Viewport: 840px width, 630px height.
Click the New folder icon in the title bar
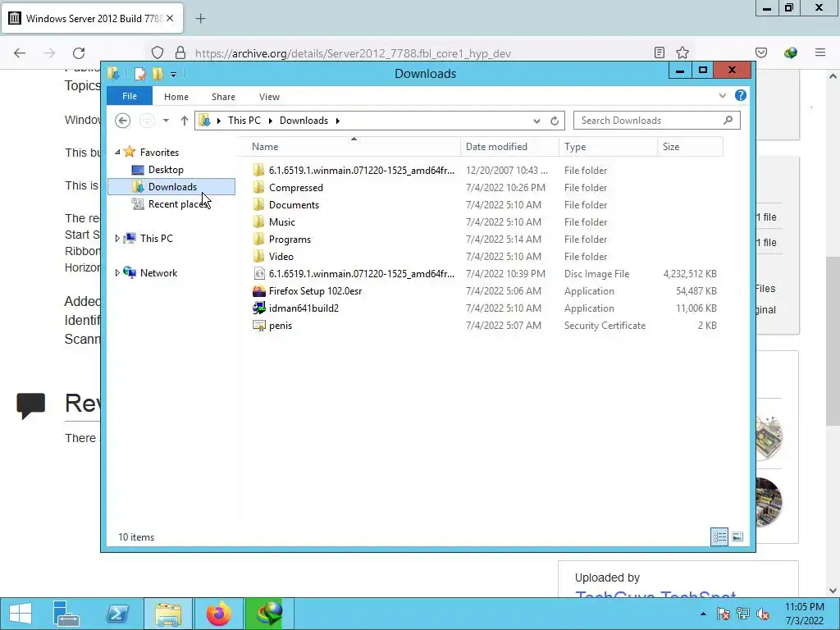[157, 73]
